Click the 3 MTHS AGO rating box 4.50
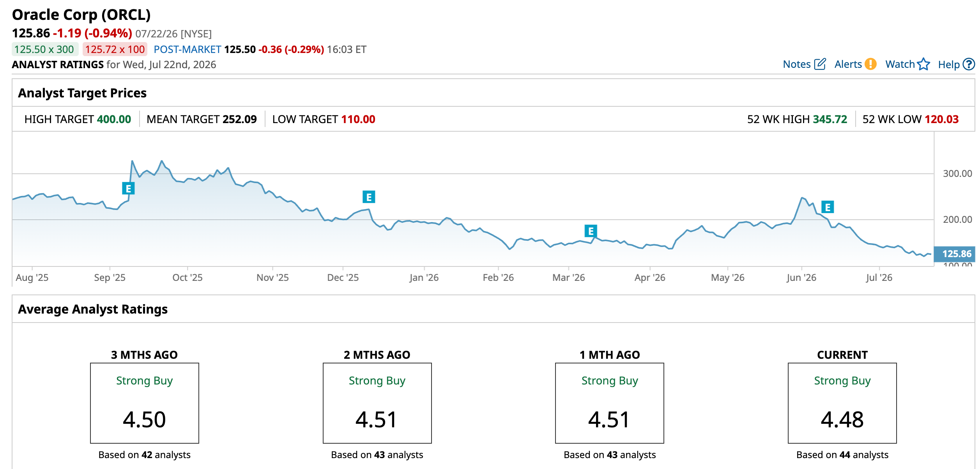 coord(145,403)
